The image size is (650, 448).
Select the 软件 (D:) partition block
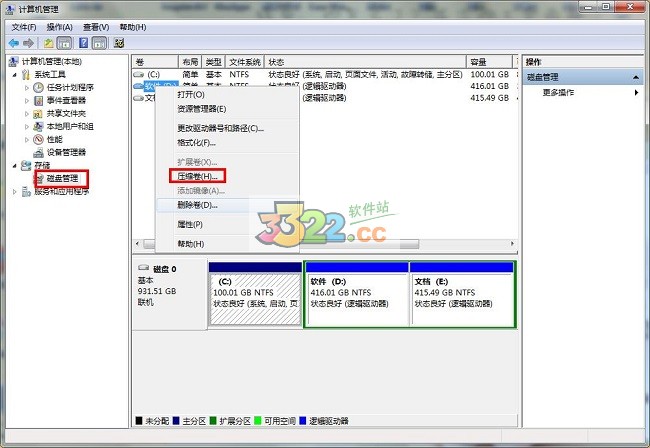[355, 294]
